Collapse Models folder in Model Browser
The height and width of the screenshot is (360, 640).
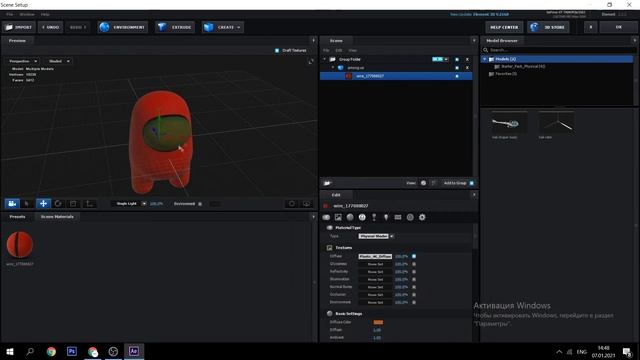(484, 59)
